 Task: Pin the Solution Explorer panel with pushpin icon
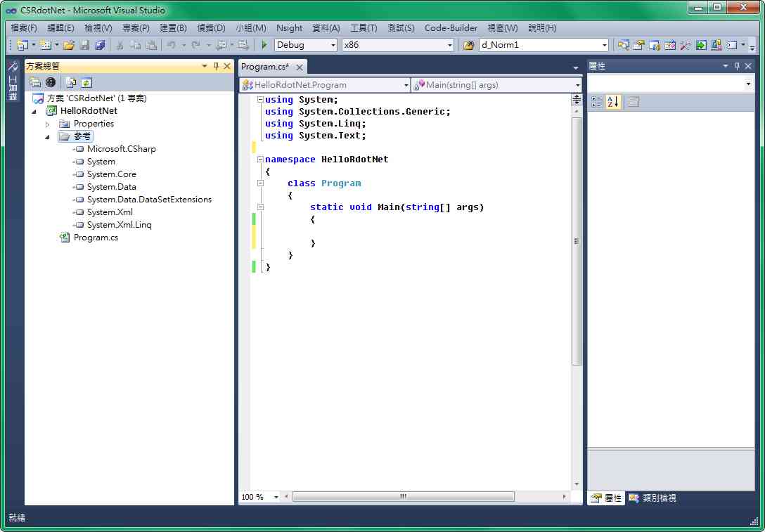pyautogui.click(x=216, y=66)
